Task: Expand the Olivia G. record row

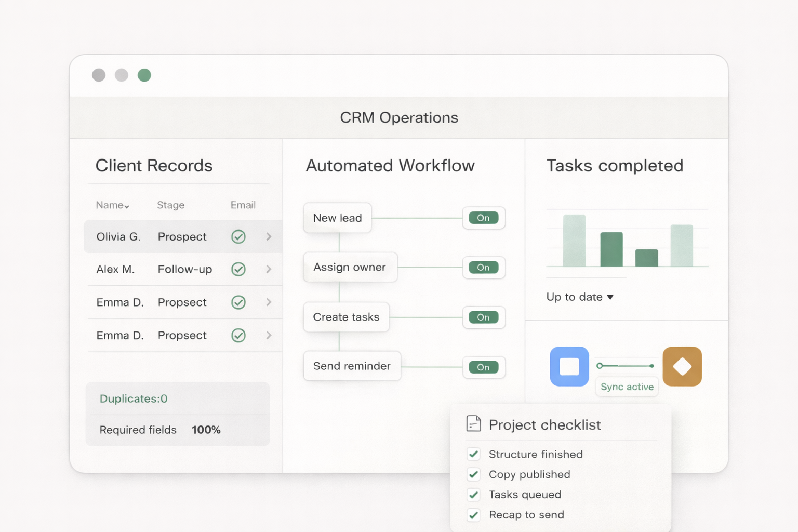Action: (x=269, y=236)
